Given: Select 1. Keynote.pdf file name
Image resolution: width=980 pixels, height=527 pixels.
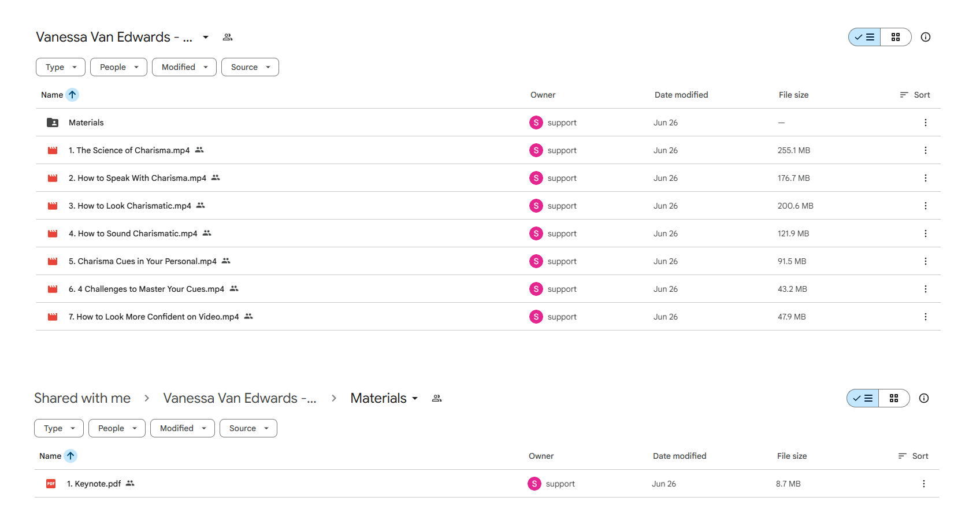Looking at the screenshot, I should tap(94, 484).
